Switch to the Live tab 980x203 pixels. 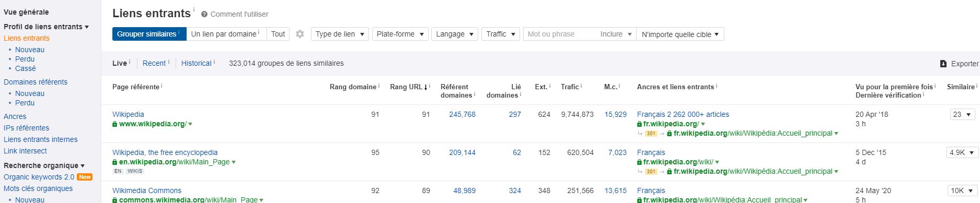point(120,63)
